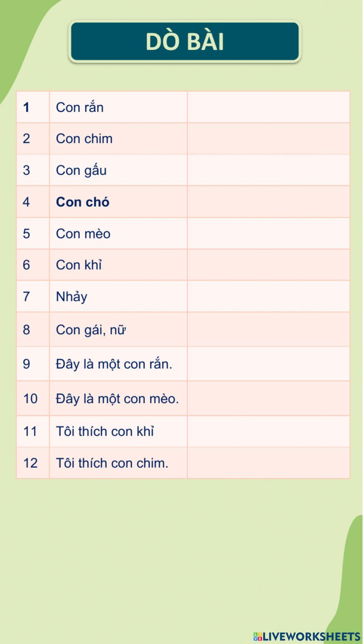This screenshot has width=363, height=644.
Task: Click the DÒ BÀI title banner
Action: 185,41
